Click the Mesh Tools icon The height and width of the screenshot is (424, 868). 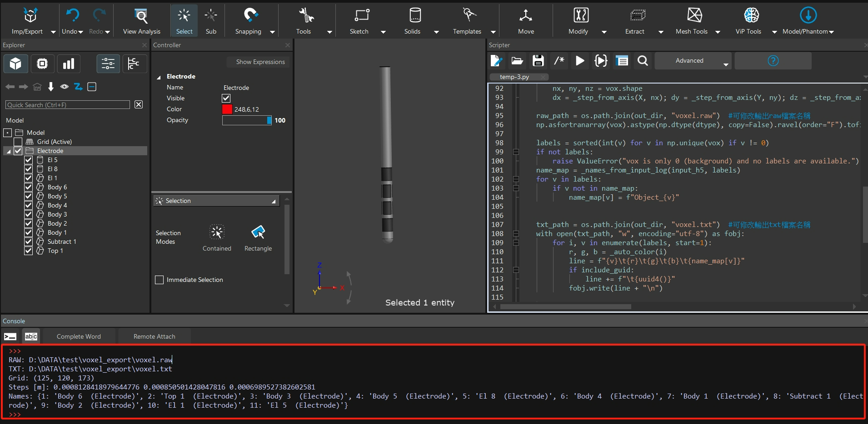point(694,15)
